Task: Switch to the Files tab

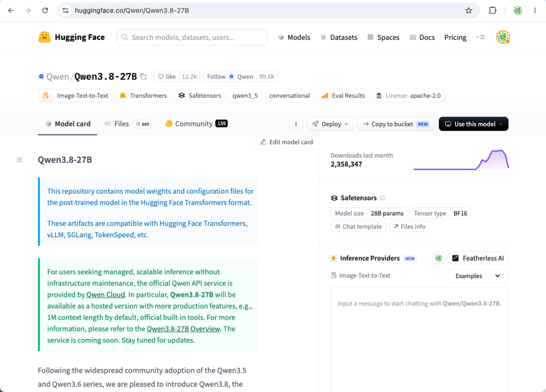Action: (x=127, y=124)
